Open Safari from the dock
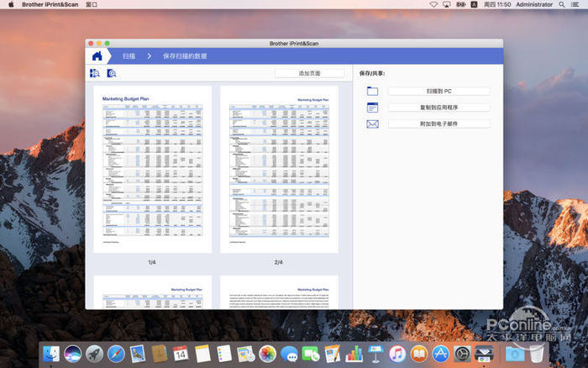The image size is (588, 368). click(116, 355)
